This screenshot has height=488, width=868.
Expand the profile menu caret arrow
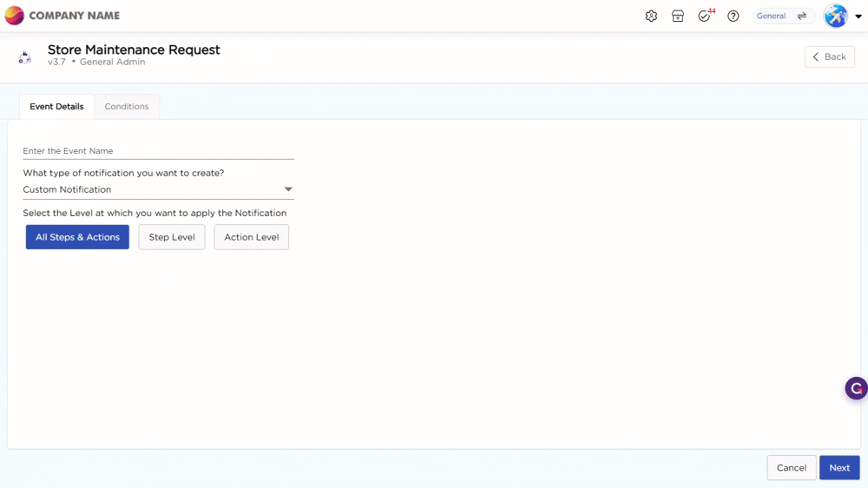(858, 16)
